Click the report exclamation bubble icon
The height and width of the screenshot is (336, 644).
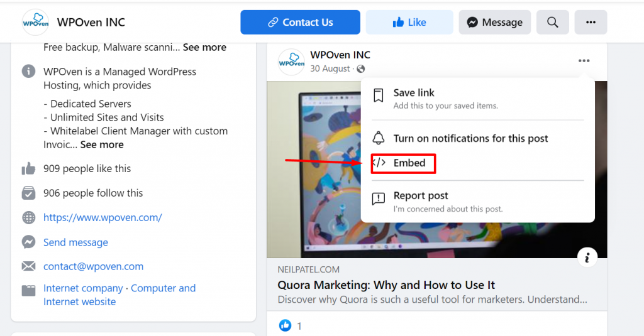378,198
